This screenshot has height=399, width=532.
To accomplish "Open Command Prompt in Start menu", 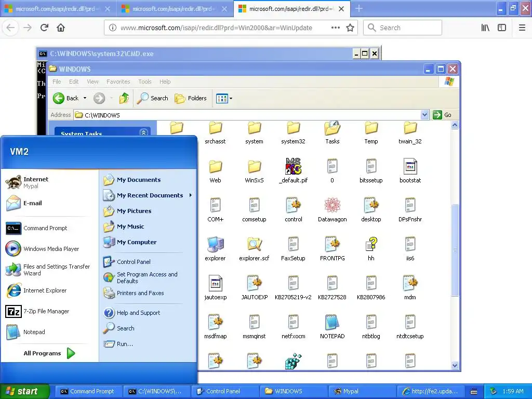I will pos(36,229).
